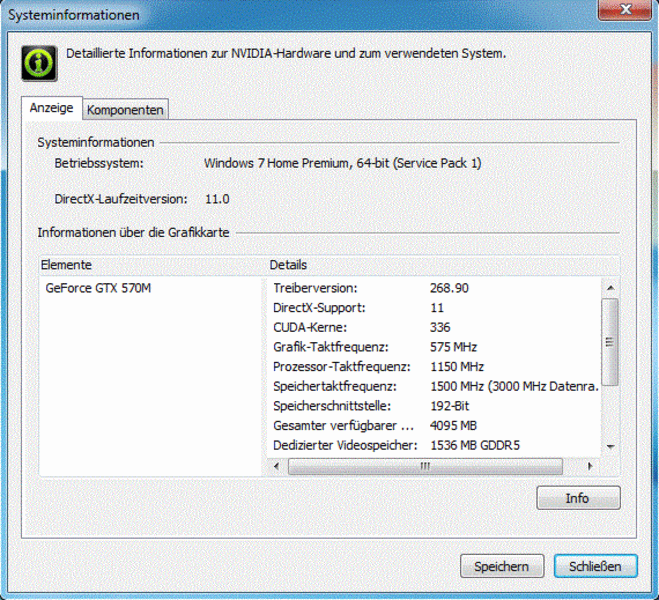Click the CUDA-Kerne label
The height and width of the screenshot is (600, 659).
[310, 327]
